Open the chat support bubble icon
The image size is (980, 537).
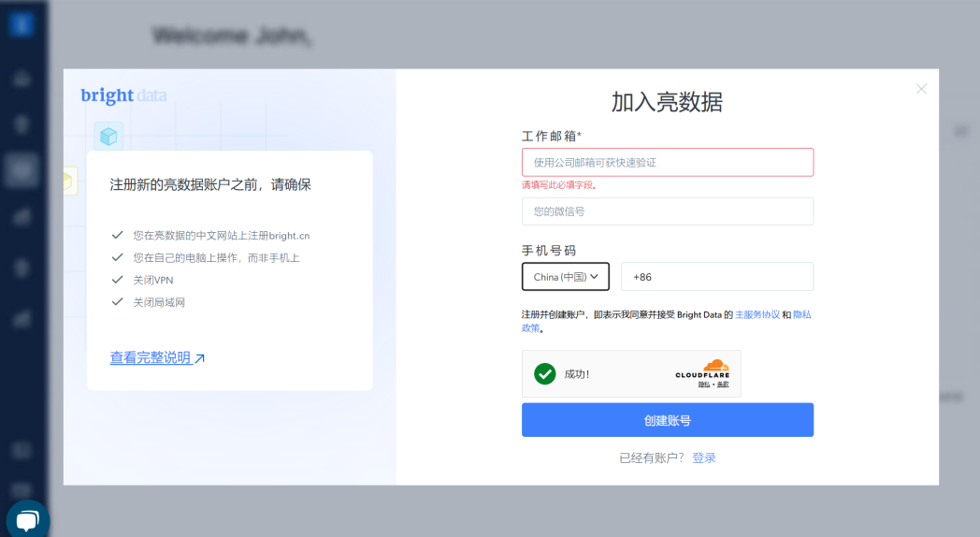pyautogui.click(x=27, y=520)
